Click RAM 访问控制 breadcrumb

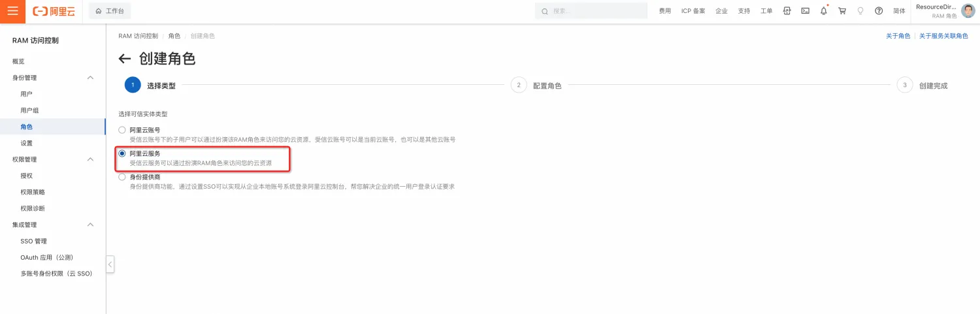click(x=138, y=36)
